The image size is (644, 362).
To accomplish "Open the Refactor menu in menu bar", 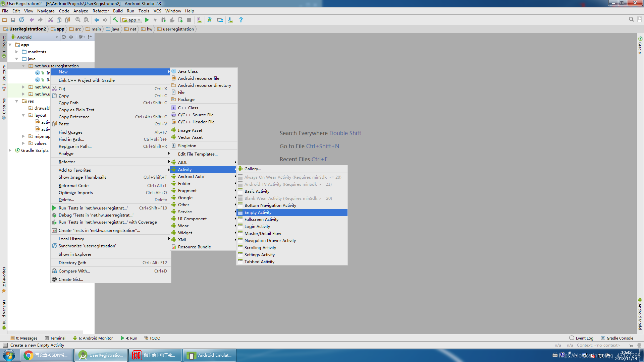I will [101, 11].
